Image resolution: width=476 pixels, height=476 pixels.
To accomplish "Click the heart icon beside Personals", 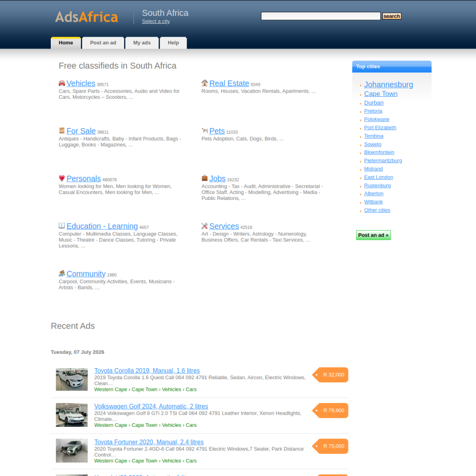I will [x=62, y=178].
